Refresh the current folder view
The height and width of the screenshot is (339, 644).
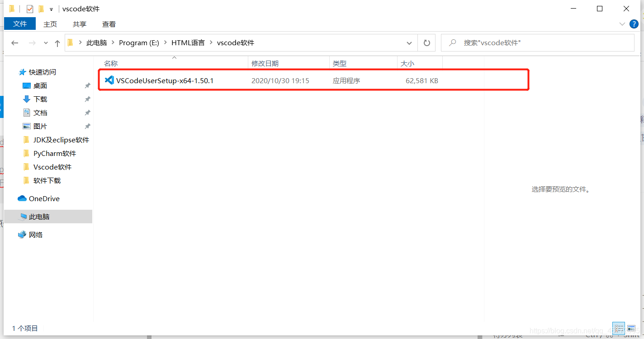426,43
